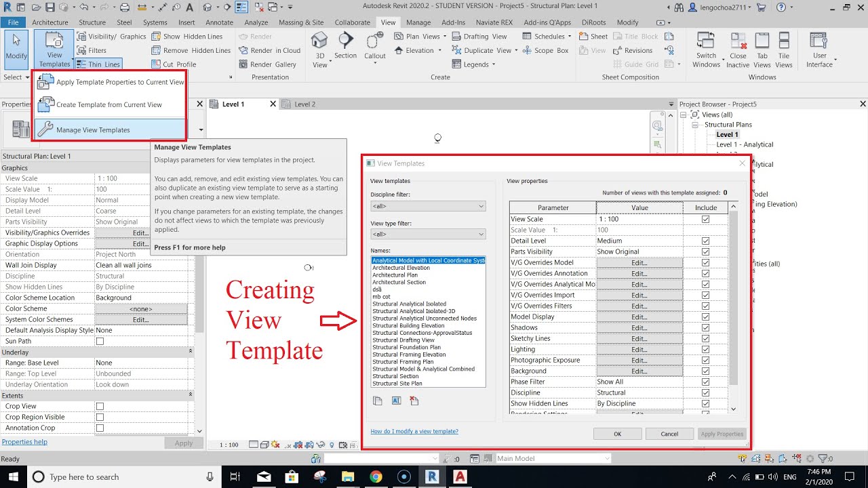The width and height of the screenshot is (868, 488).
Task: Click Edit for Graphic Display Options
Action: click(x=140, y=243)
